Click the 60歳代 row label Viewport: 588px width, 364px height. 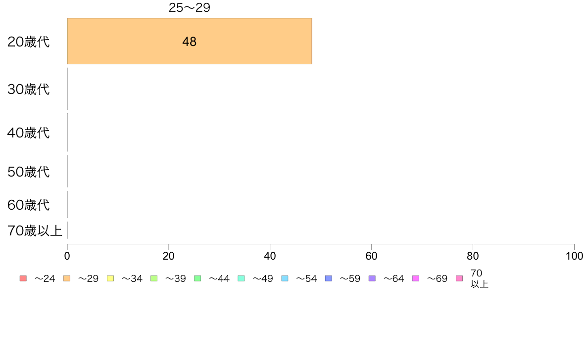click(x=29, y=205)
